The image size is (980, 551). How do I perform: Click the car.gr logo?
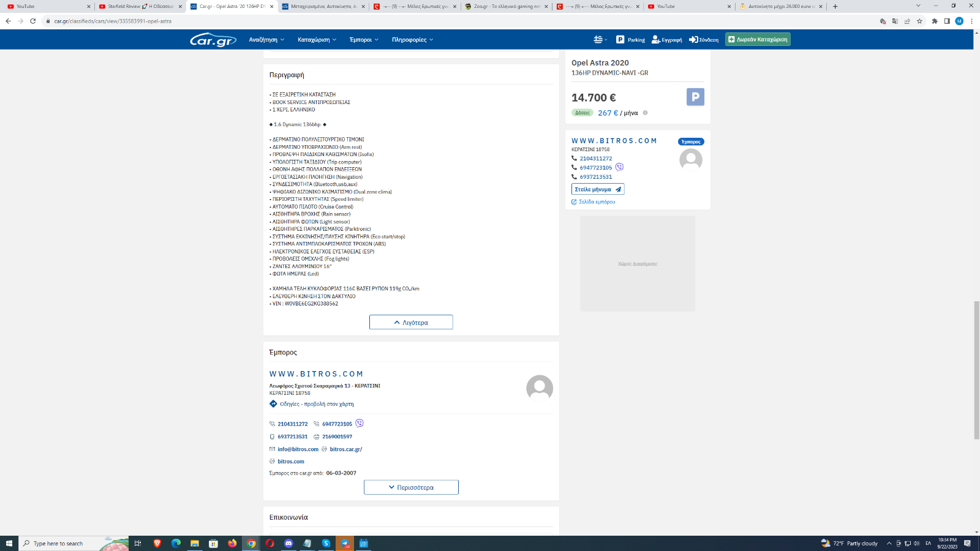tap(213, 40)
